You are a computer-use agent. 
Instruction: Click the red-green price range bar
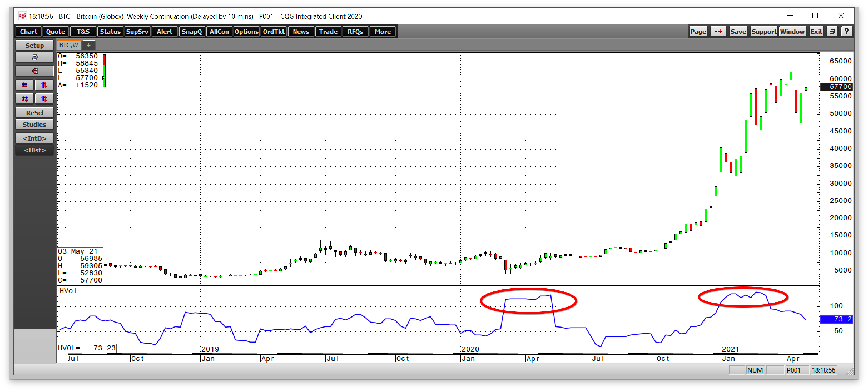pyautogui.click(x=104, y=70)
